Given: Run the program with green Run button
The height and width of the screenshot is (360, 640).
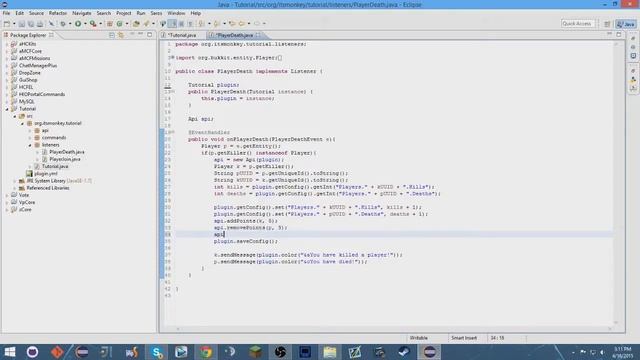Looking at the screenshot, I should point(78,24).
